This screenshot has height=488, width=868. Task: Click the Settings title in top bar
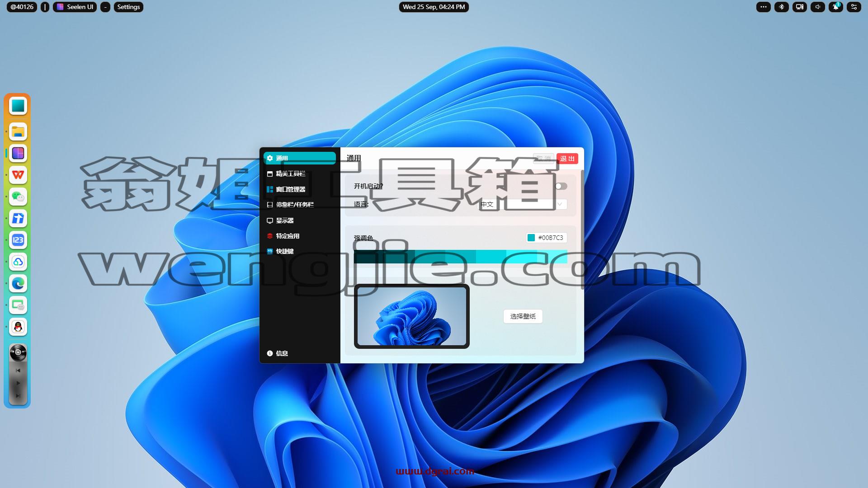click(x=128, y=7)
